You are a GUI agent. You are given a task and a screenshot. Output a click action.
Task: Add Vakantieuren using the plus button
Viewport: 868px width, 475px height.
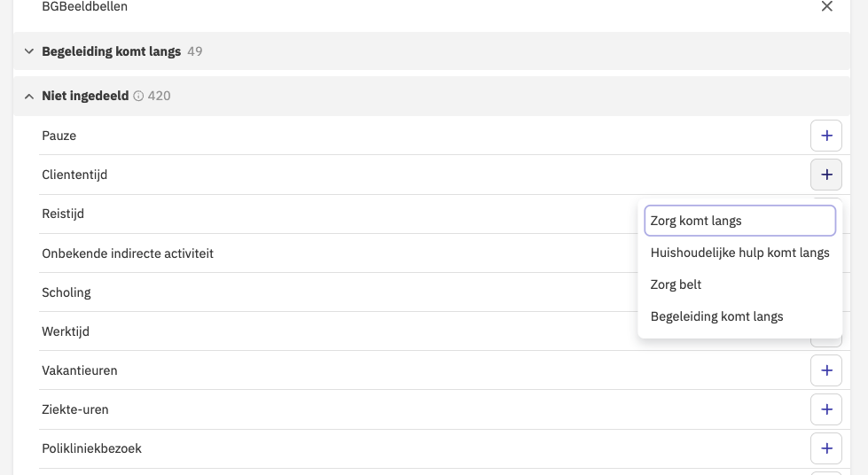point(826,370)
